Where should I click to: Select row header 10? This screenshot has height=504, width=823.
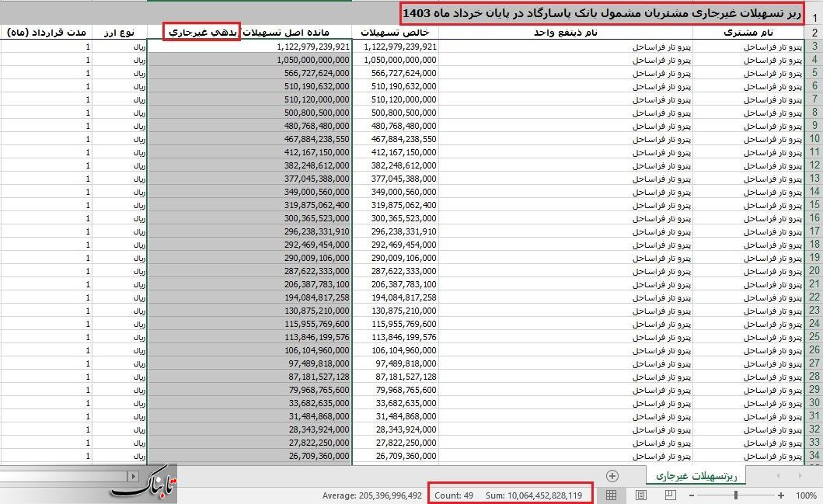tap(814, 138)
